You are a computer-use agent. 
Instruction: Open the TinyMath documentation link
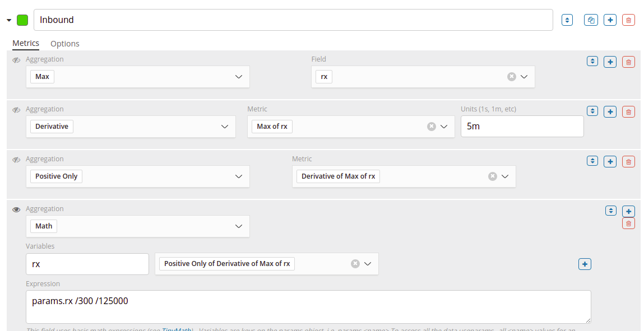click(x=177, y=329)
